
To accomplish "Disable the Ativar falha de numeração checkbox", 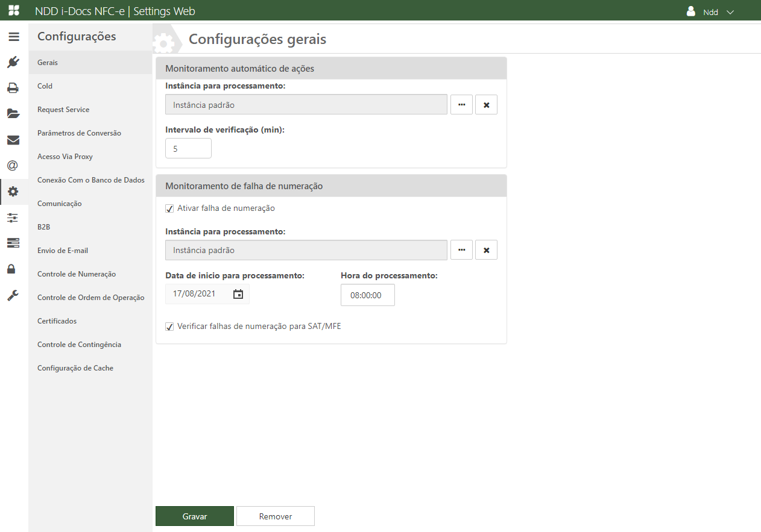I will [169, 208].
